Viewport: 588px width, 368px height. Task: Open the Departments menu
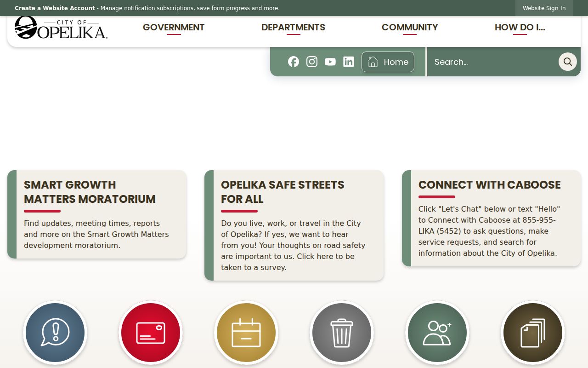[293, 28]
